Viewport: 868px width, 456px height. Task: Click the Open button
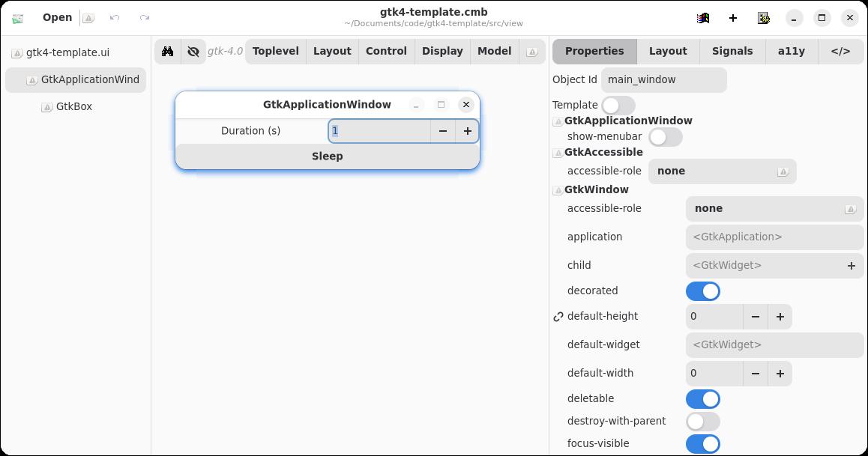pos(57,17)
